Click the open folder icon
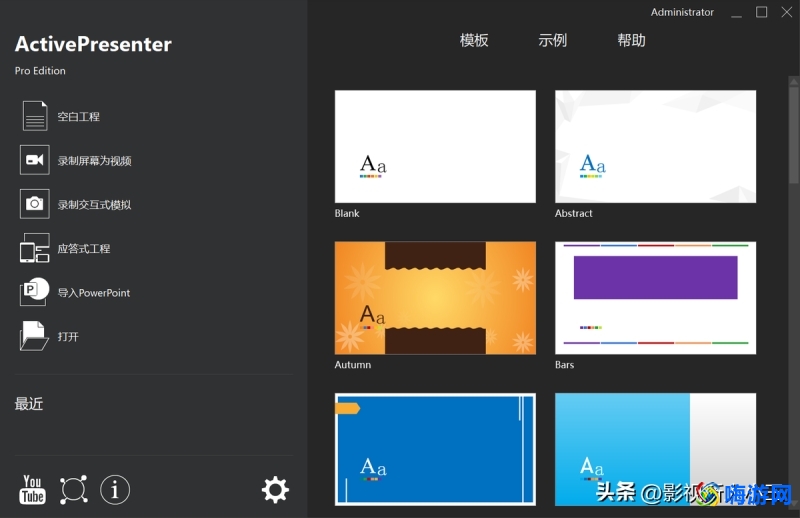The height and width of the screenshot is (518, 800). pos(34,336)
